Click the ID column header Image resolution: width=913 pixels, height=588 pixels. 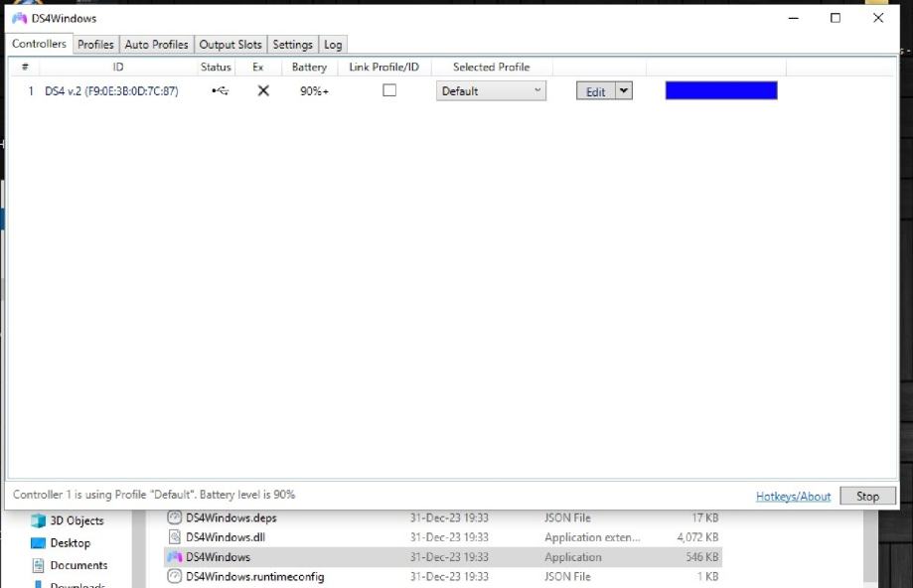[118, 67]
